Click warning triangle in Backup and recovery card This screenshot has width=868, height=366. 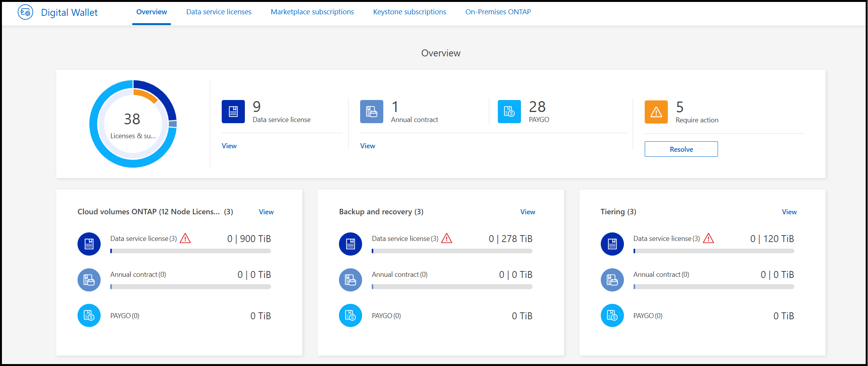447,238
